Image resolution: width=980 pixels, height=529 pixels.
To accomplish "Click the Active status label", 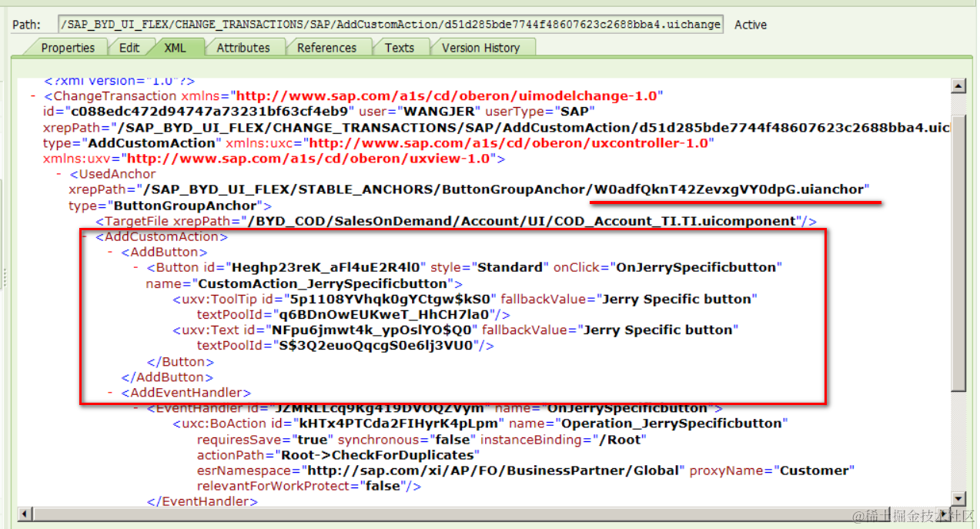I will point(751,25).
